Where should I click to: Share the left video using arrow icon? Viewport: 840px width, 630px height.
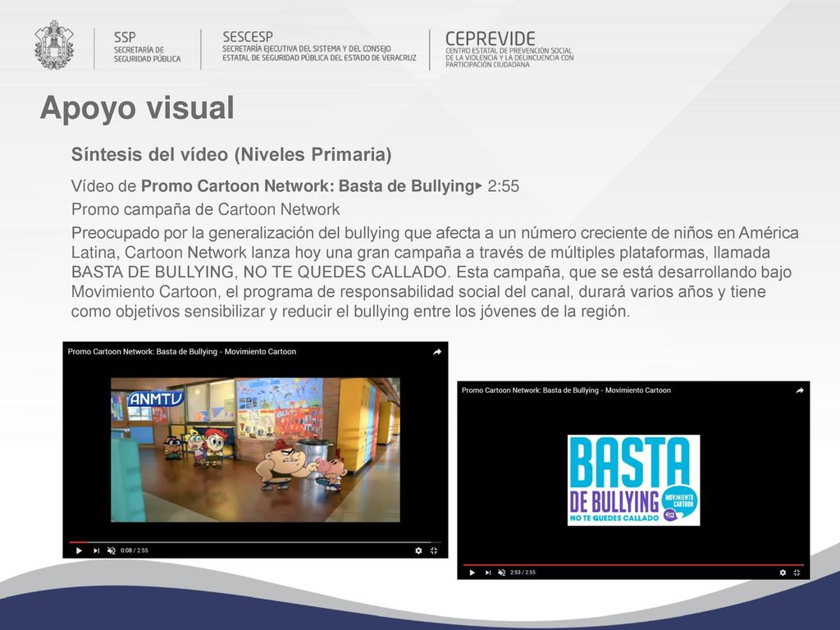click(437, 352)
